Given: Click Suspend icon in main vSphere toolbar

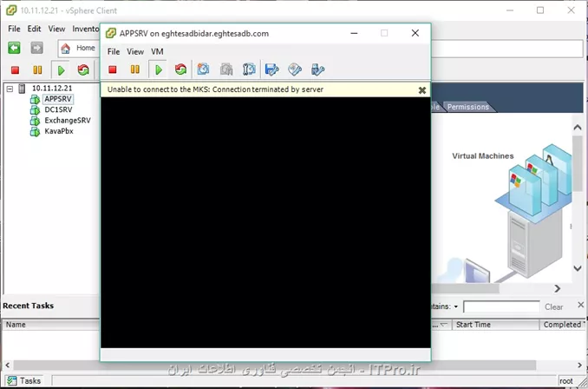Looking at the screenshot, I should point(37,69).
